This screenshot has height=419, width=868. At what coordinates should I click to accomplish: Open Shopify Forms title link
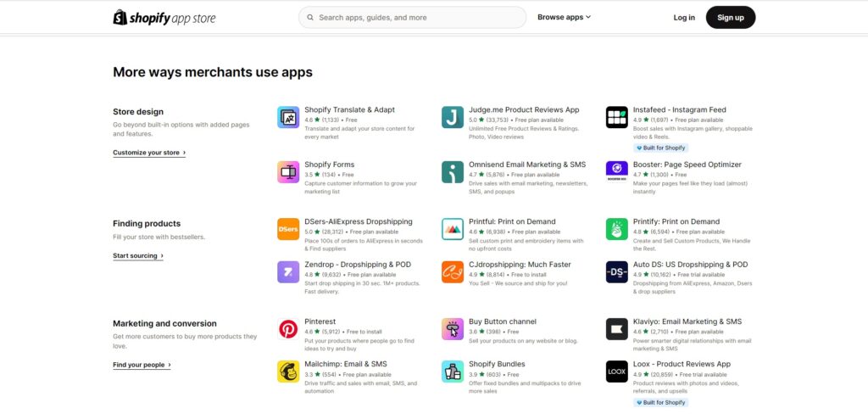click(330, 165)
